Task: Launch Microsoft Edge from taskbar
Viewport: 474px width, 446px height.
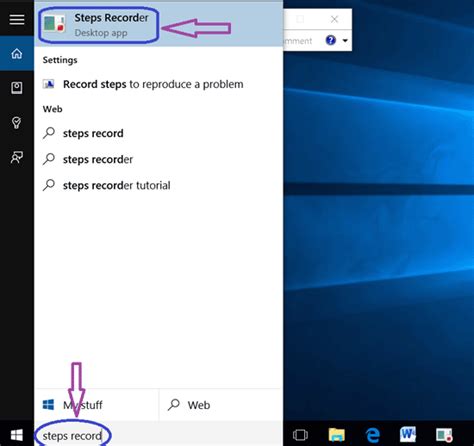Action: [372, 435]
